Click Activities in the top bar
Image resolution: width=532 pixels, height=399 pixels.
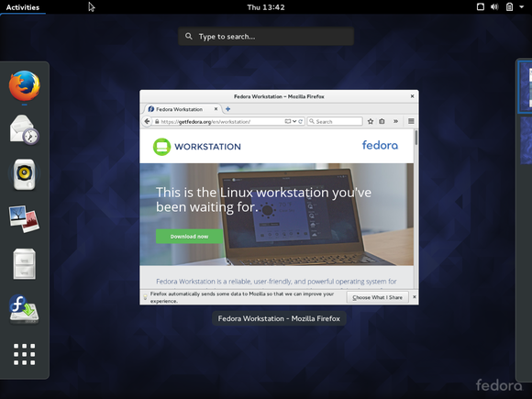pyautogui.click(x=23, y=7)
